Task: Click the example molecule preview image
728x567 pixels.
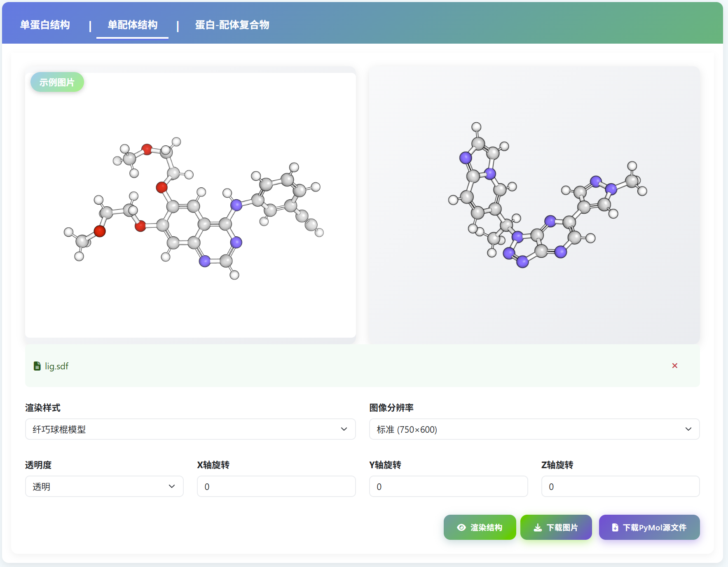Action: [x=190, y=205]
